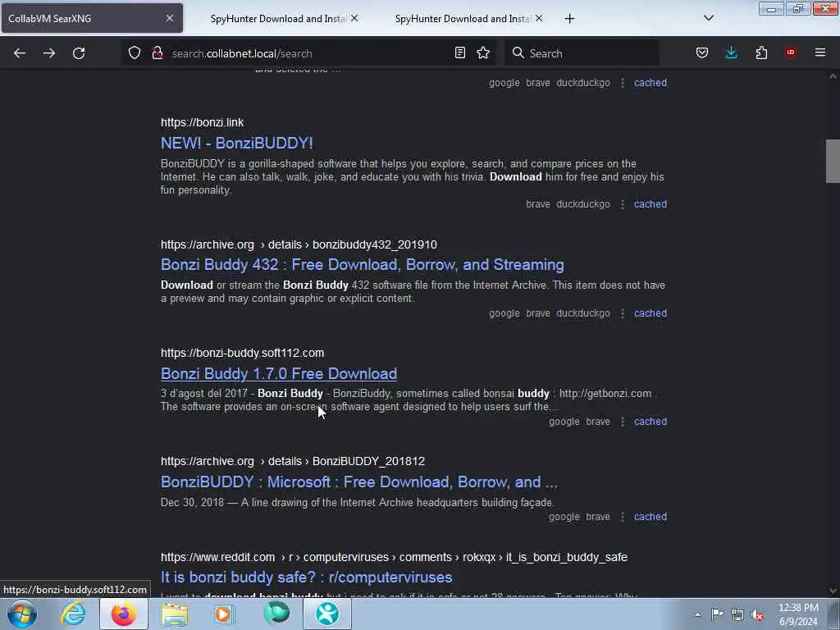Open Bonzi Buddy 432 Free Download result
The height and width of the screenshot is (630, 840).
[x=362, y=265]
